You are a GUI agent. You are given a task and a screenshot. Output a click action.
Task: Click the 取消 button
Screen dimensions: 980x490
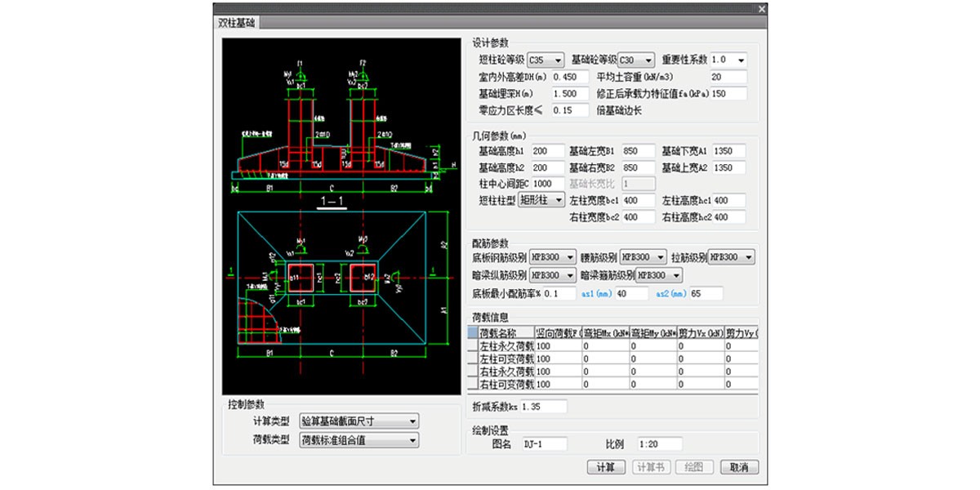click(740, 468)
